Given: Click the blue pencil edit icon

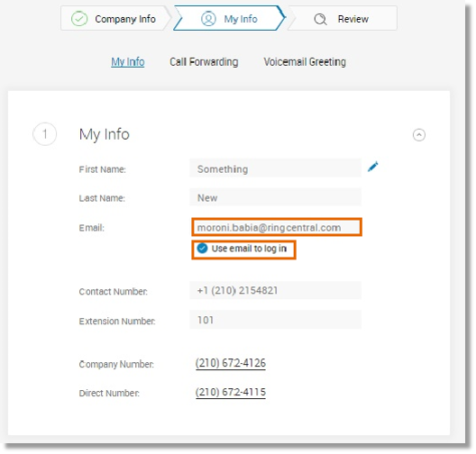Looking at the screenshot, I should coord(373,167).
